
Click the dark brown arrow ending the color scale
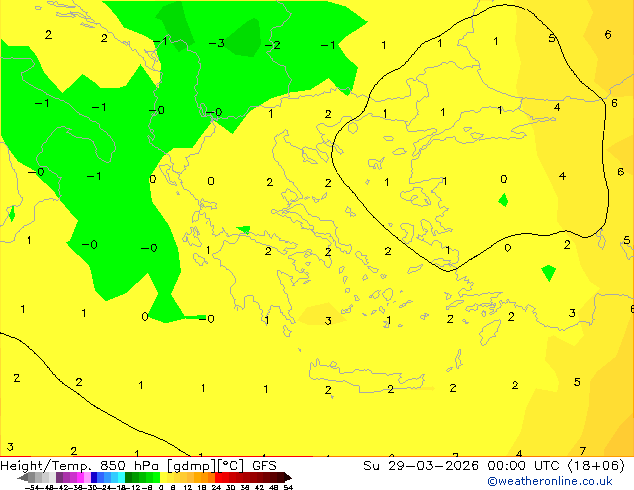pos(287,477)
